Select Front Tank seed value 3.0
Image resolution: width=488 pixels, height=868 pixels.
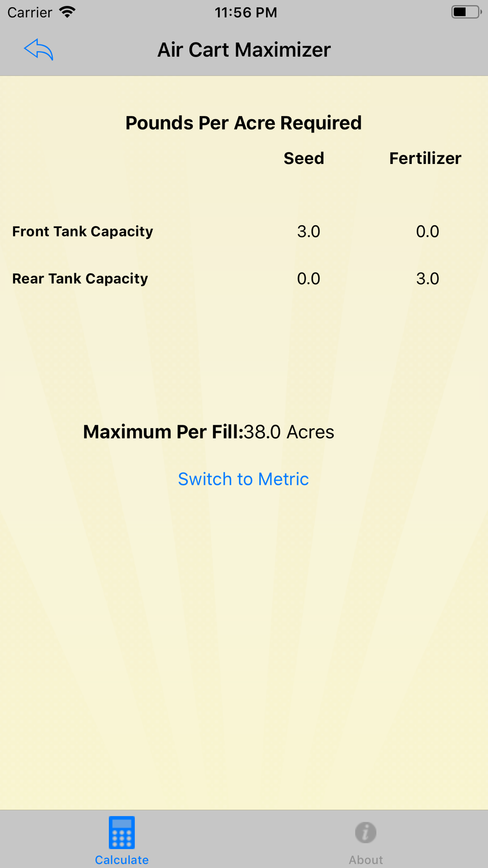tap(308, 231)
